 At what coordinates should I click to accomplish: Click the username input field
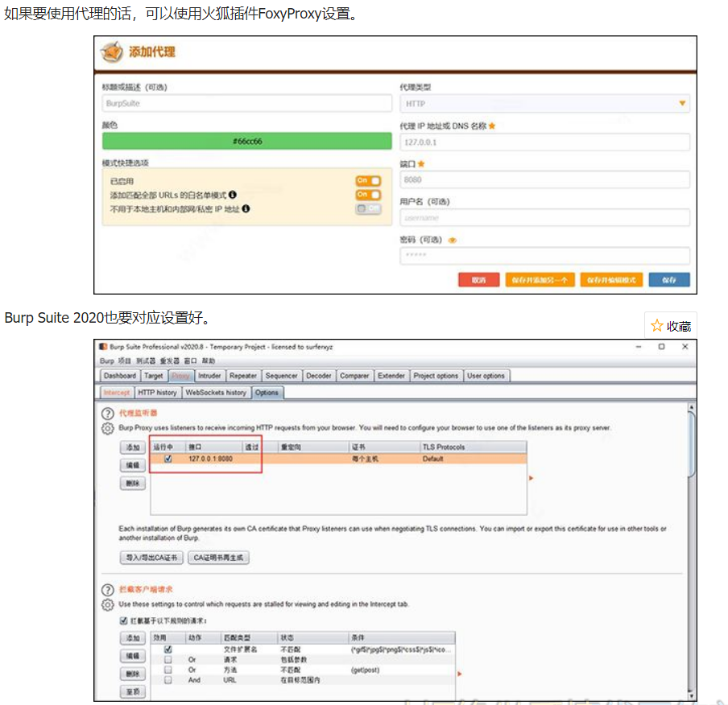pyautogui.click(x=544, y=217)
